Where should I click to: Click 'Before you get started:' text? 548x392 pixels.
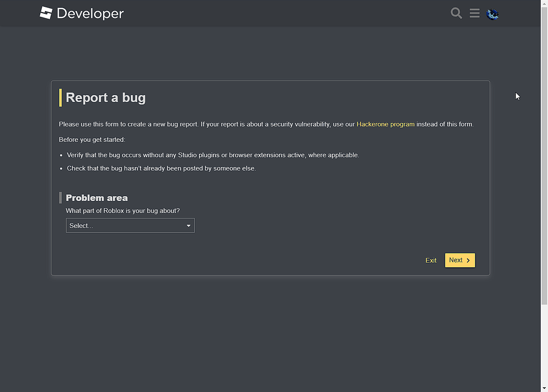point(92,140)
